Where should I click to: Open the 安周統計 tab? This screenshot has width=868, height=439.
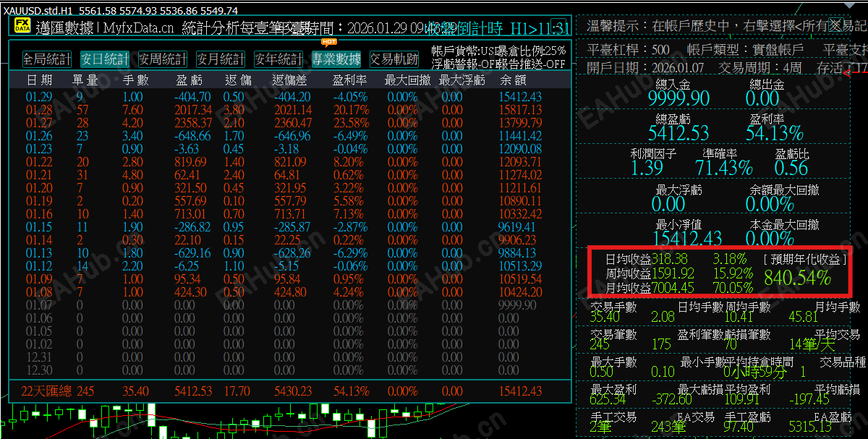(163, 59)
